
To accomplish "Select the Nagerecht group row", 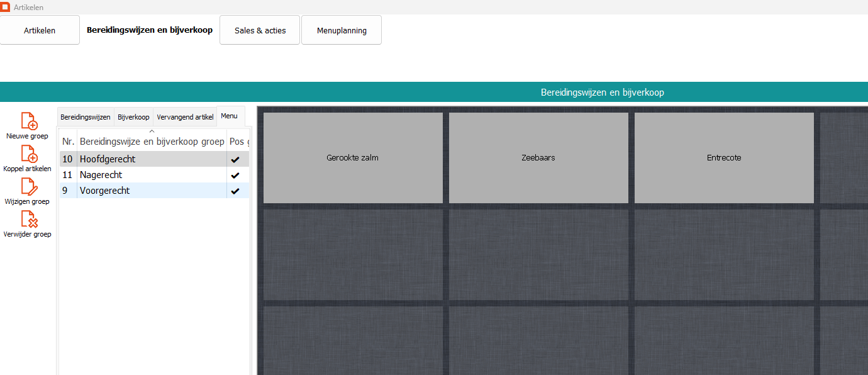I will (151, 175).
